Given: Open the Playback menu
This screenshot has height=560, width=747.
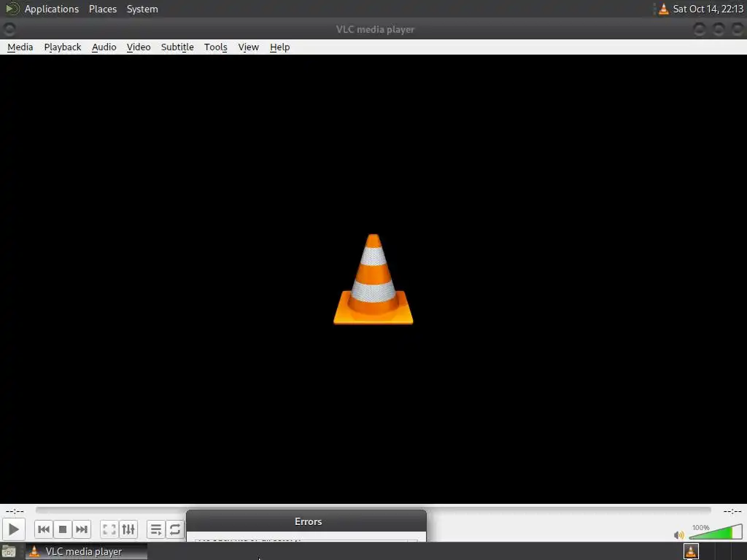Looking at the screenshot, I should coord(63,47).
